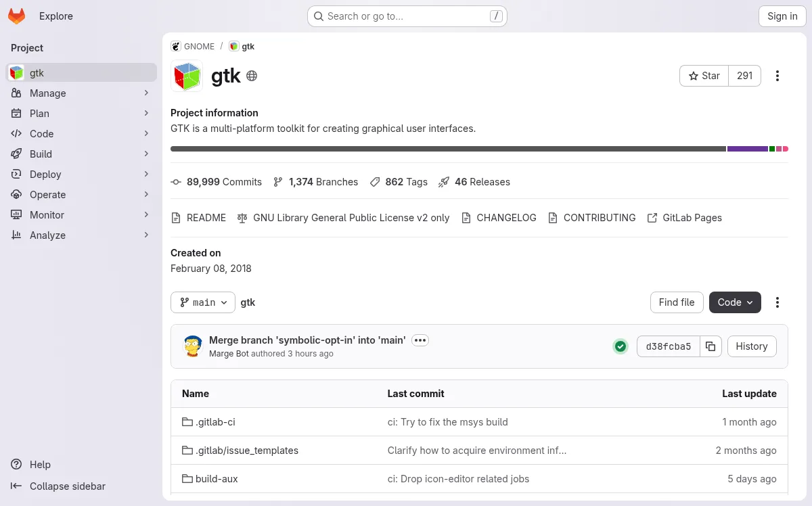Click the Code brackets icon in the sidebar

click(x=16, y=134)
